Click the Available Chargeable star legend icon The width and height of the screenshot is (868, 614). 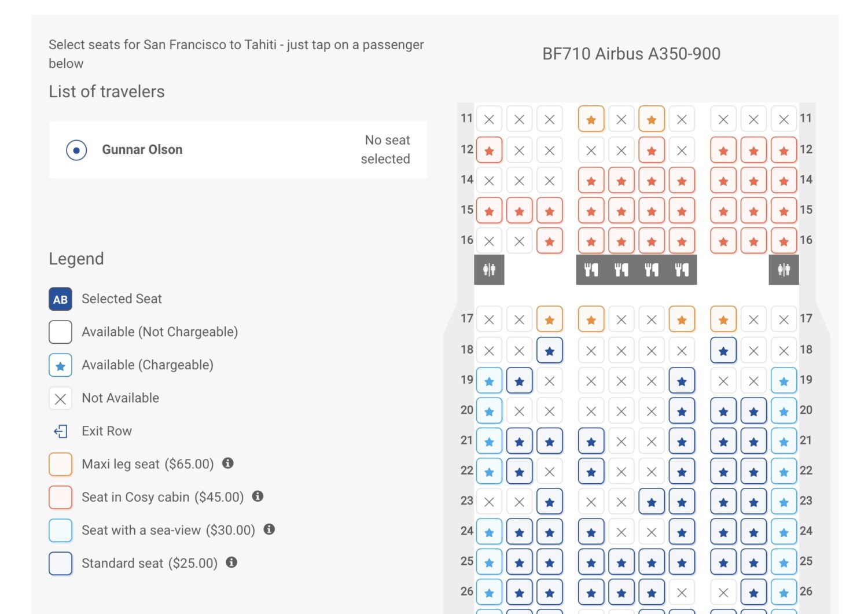click(x=60, y=365)
